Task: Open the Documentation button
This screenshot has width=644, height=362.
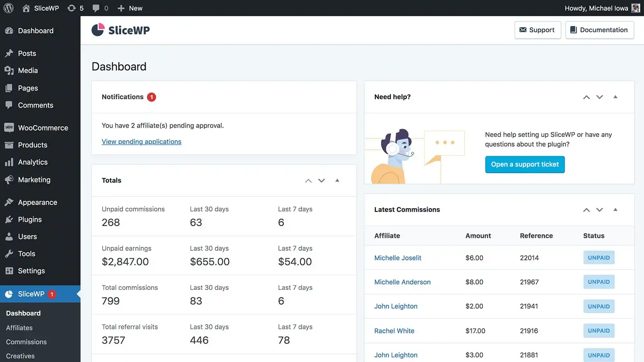Action: pyautogui.click(x=600, y=30)
